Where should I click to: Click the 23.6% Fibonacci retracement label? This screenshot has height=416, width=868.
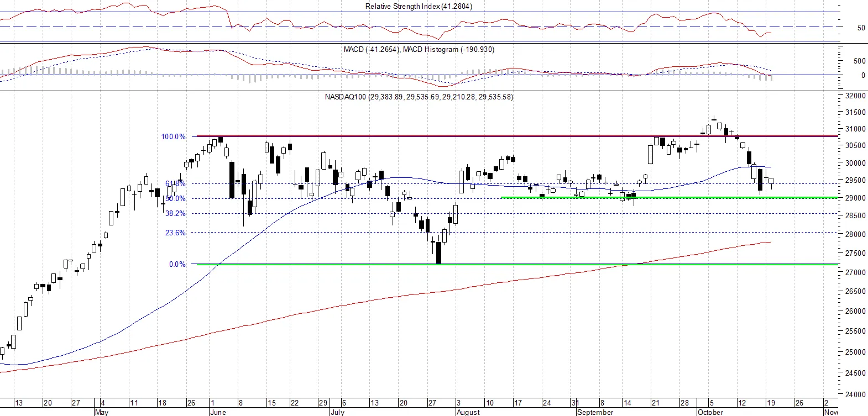pos(175,233)
